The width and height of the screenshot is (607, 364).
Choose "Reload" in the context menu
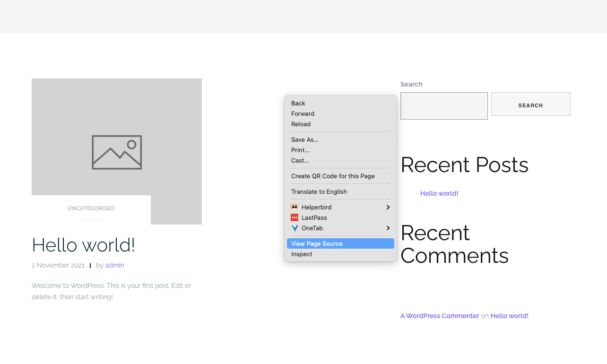click(x=301, y=124)
